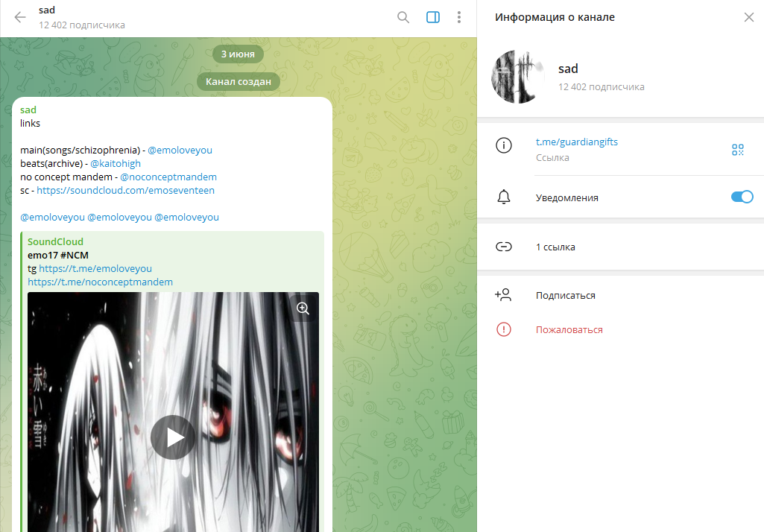Click the red report exclamation icon

click(504, 329)
